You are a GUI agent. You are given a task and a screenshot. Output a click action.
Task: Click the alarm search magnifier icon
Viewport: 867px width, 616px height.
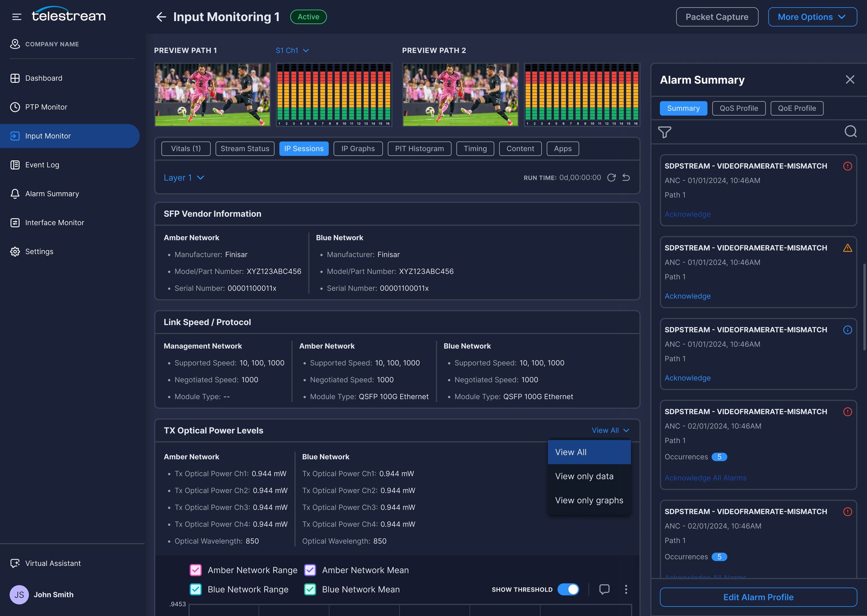(851, 132)
